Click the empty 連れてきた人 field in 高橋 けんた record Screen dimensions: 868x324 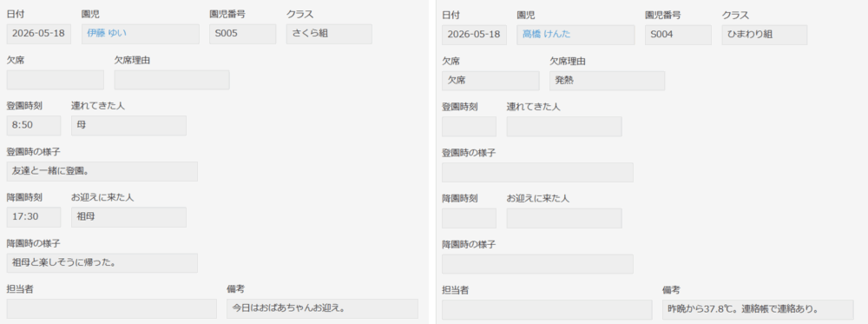click(x=564, y=127)
